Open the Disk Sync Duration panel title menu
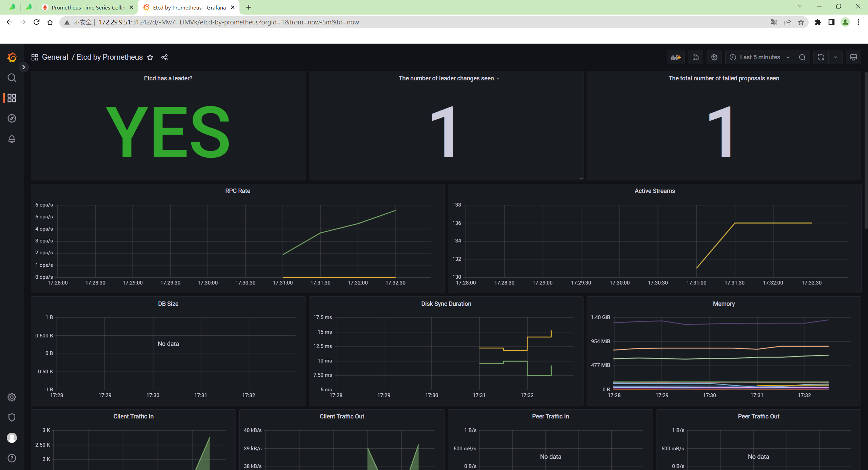This screenshot has width=868, height=470. click(446, 304)
